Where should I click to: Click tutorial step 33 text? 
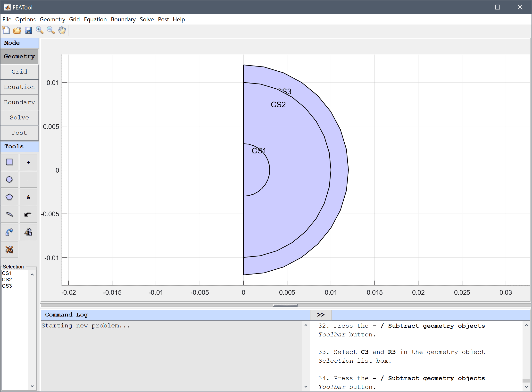point(401,356)
